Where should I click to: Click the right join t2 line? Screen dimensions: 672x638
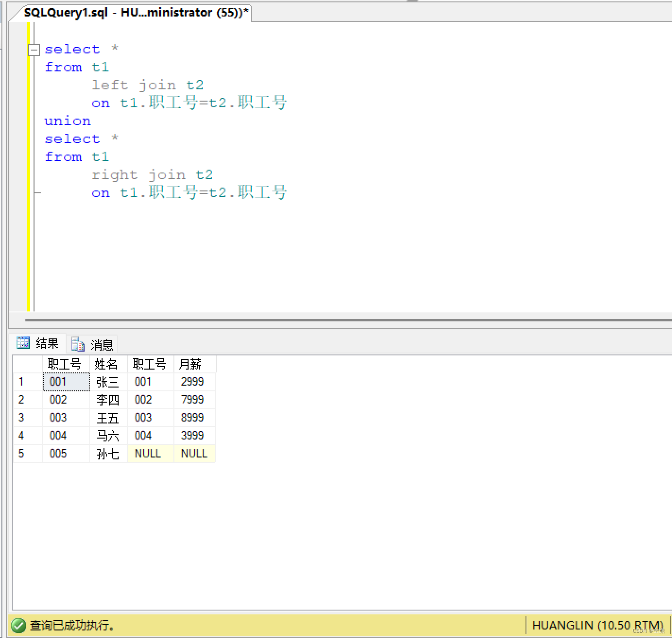152,175
